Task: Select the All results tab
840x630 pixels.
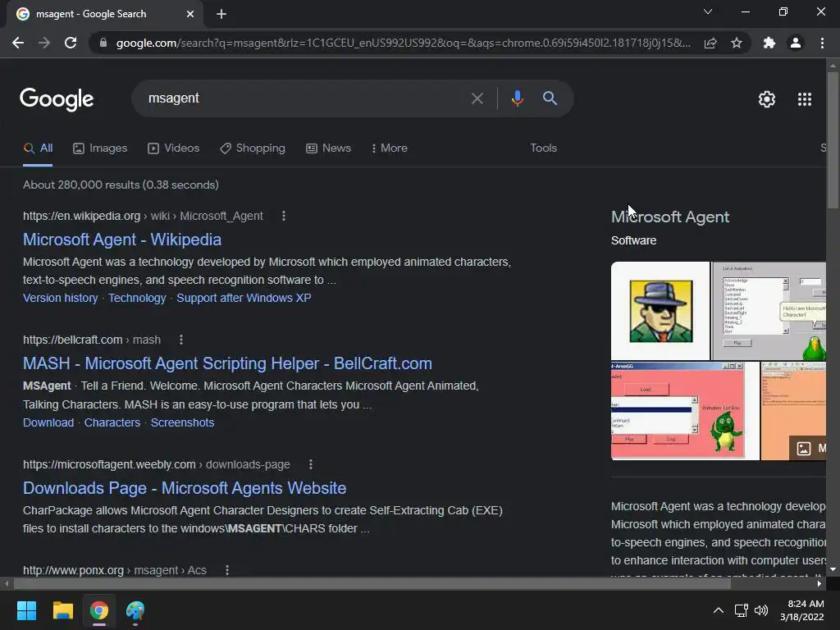Action: pos(38,148)
